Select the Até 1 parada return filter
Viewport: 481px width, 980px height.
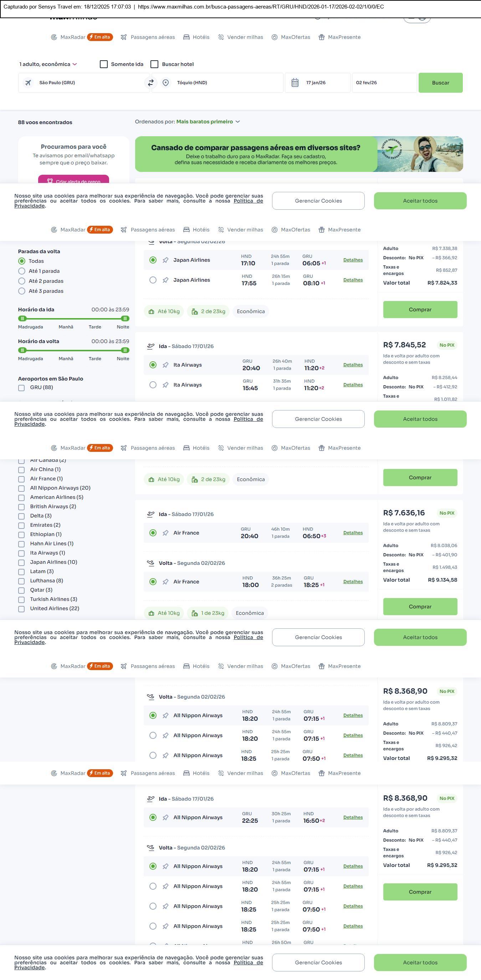tap(22, 271)
